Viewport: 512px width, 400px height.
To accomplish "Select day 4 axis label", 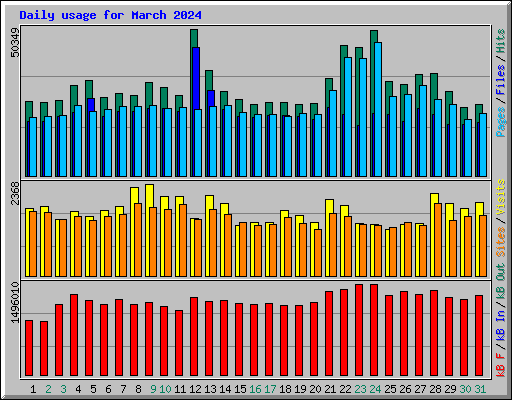I will (x=78, y=389).
